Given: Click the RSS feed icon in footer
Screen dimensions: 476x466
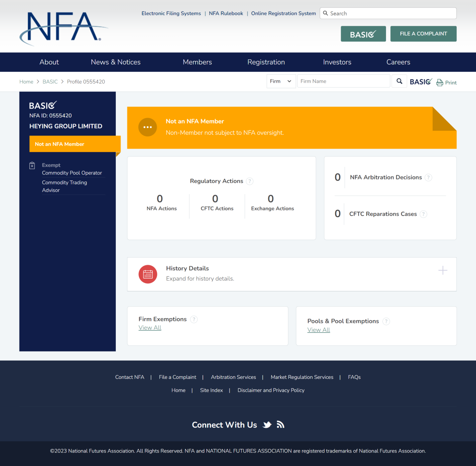Looking at the screenshot, I should pyautogui.click(x=280, y=424).
